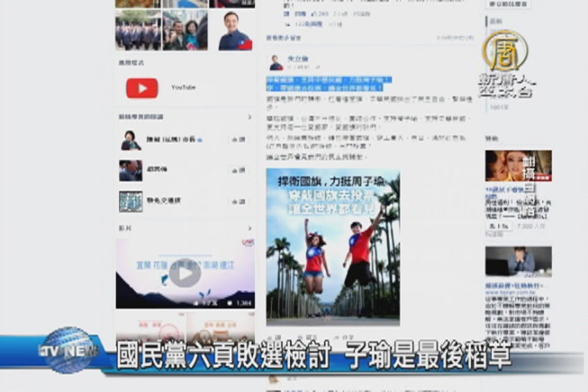This screenshot has width=588, height=392.
Task: Click the red YouTube app icon
Action: tap(142, 88)
